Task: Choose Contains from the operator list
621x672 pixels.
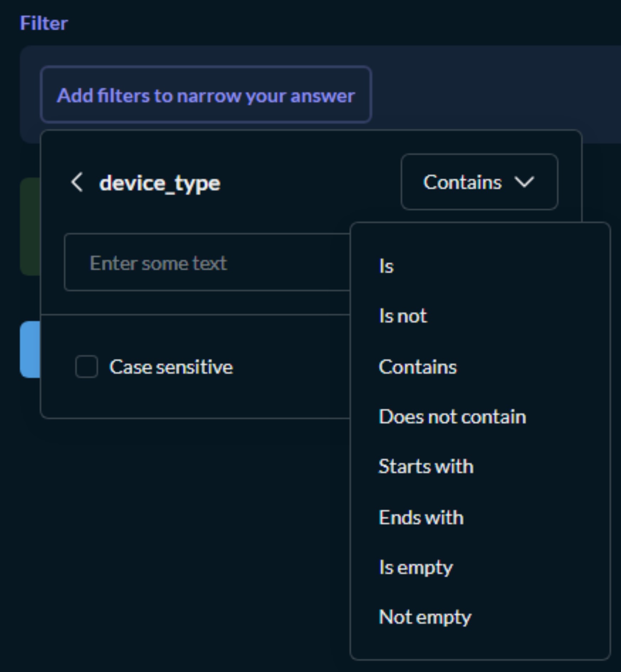Action: pos(417,367)
